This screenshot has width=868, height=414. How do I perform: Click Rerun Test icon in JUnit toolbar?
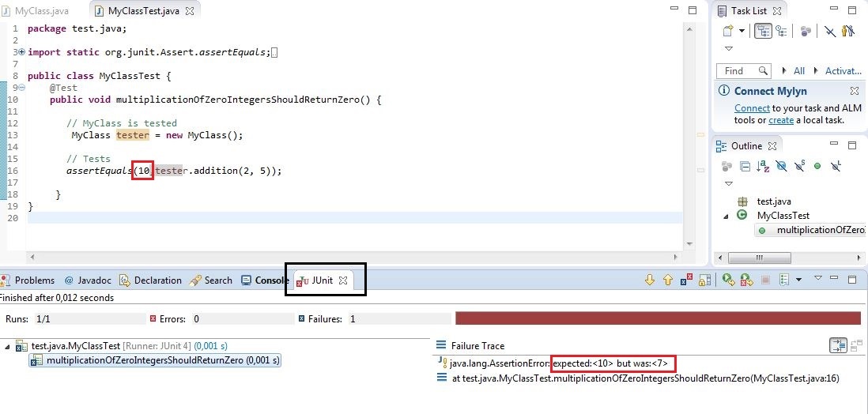(x=728, y=280)
